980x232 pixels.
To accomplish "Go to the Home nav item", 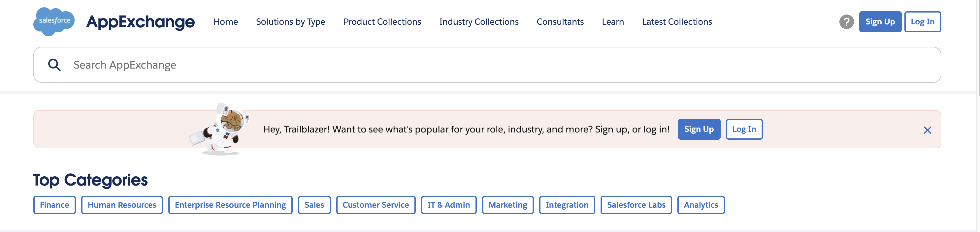I will click(x=225, y=22).
